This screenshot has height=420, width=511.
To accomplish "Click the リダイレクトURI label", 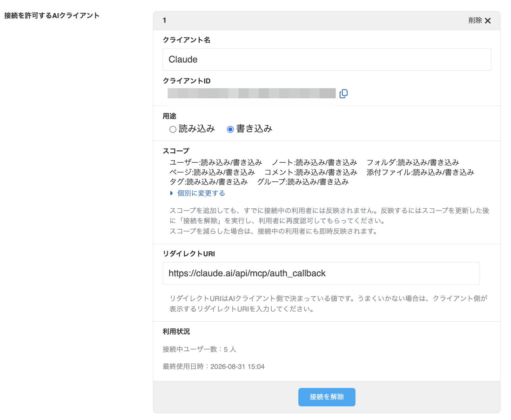I will coord(189,254).
